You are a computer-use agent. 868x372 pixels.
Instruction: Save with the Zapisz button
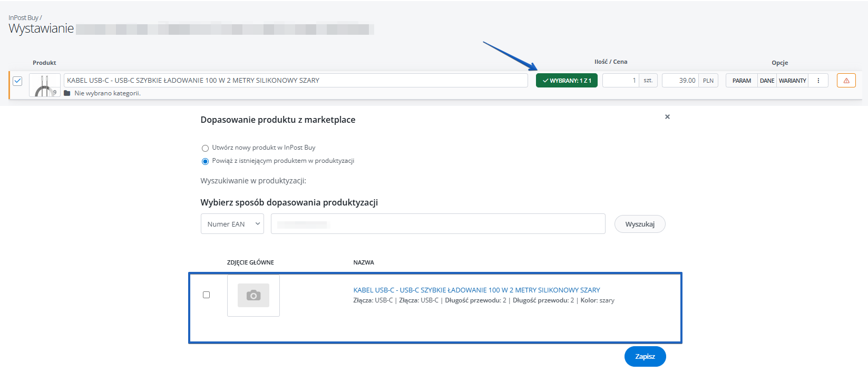[x=645, y=357]
